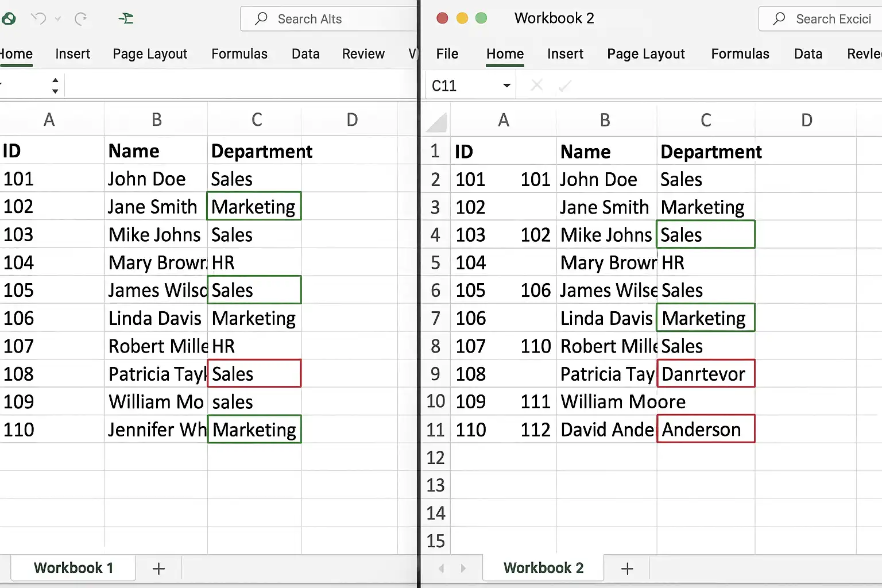Click the left Name Box stepper arrows
This screenshot has width=882, height=588.
pos(55,86)
